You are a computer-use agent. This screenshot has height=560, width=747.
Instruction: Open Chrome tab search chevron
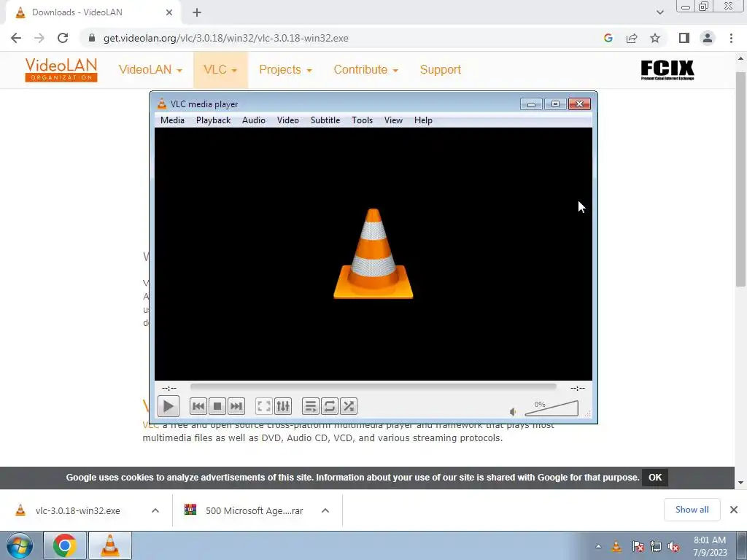click(659, 12)
